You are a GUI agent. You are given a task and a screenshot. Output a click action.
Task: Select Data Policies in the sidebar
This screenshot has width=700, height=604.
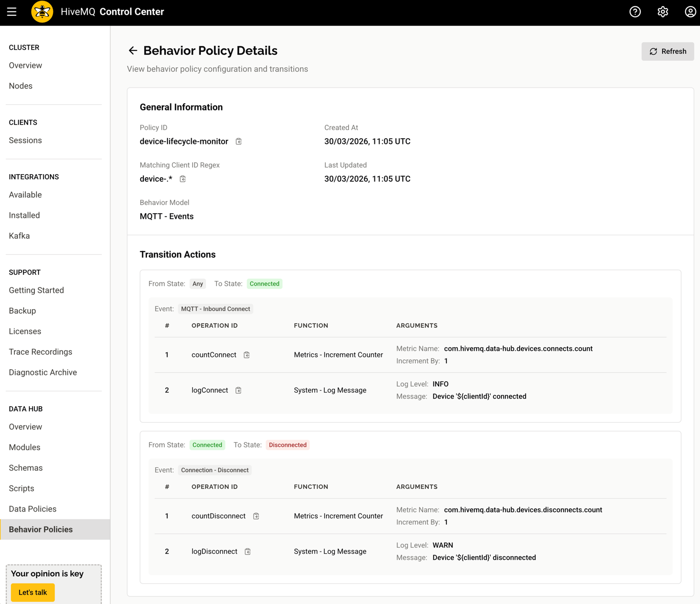coord(32,508)
